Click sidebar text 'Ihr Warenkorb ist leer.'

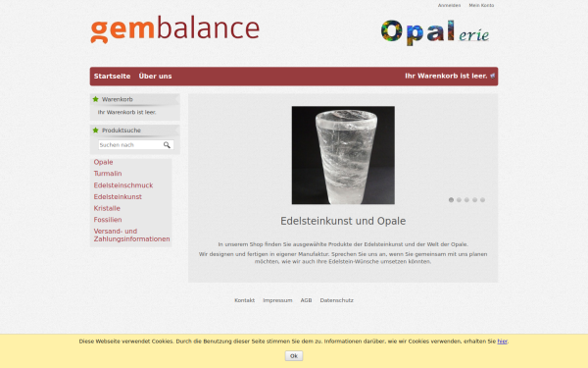coord(126,112)
